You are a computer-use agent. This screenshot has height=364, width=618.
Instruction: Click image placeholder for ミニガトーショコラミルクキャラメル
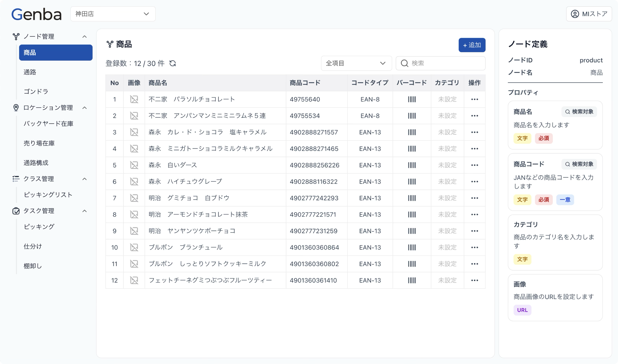pyautogui.click(x=134, y=149)
